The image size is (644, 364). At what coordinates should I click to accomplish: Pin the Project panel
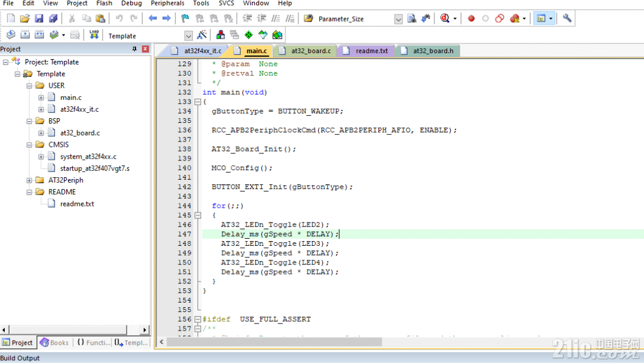click(134, 49)
